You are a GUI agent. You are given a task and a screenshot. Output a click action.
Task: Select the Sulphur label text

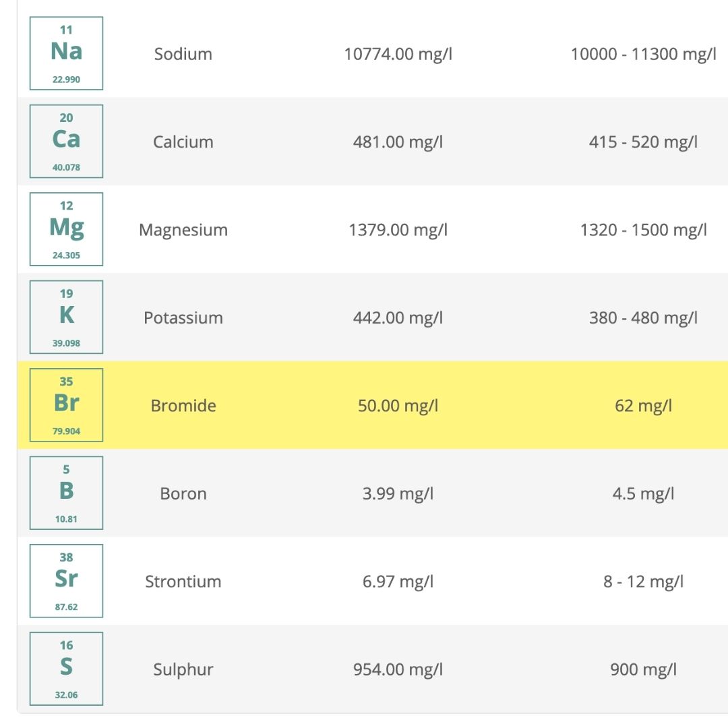click(183, 670)
